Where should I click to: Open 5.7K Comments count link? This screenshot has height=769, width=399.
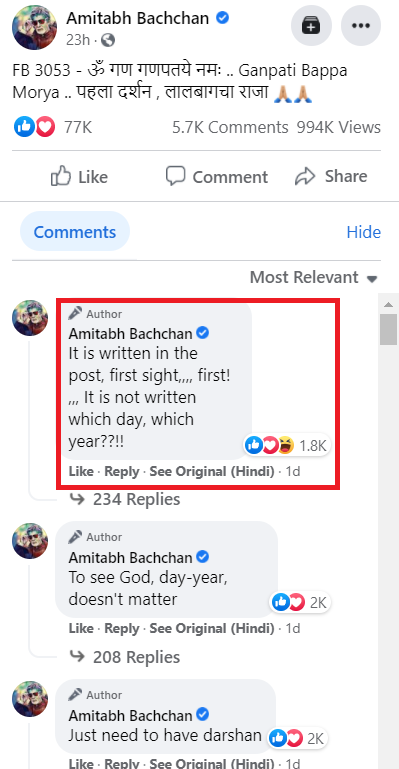(x=230, y=128)
